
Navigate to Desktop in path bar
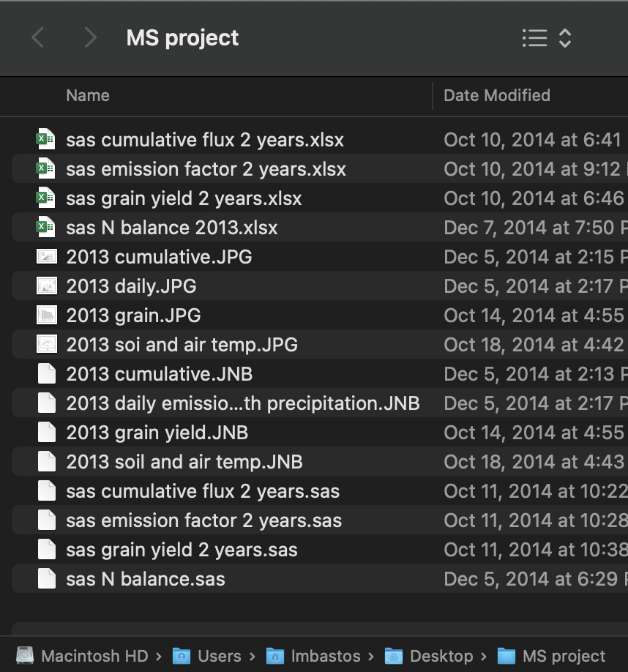(432, 656)
